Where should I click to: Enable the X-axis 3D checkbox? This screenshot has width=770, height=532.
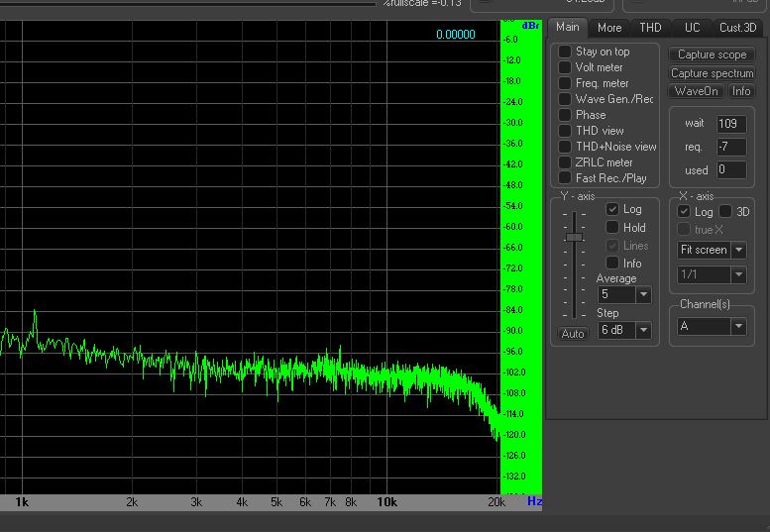click(x=725, y=212)
